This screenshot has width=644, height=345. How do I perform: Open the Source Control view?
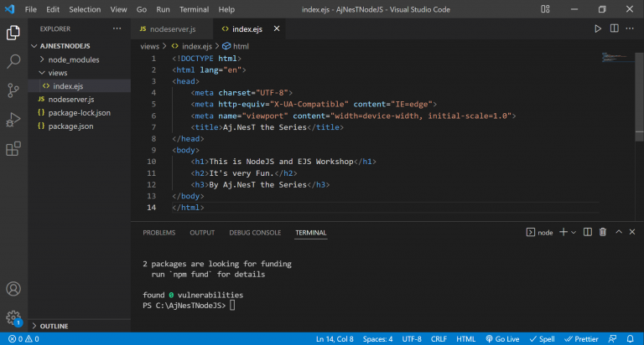[x=13, y=90]
